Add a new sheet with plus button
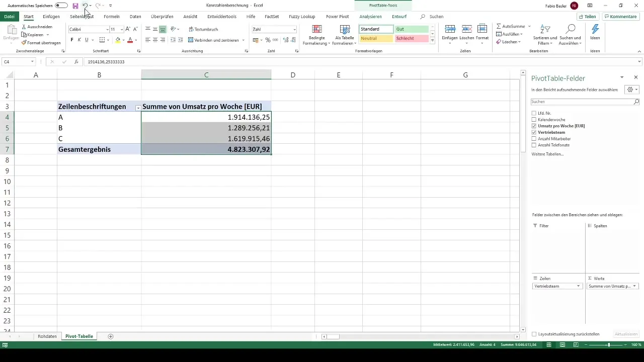The image size is (644, 362). tap(111, 336)
